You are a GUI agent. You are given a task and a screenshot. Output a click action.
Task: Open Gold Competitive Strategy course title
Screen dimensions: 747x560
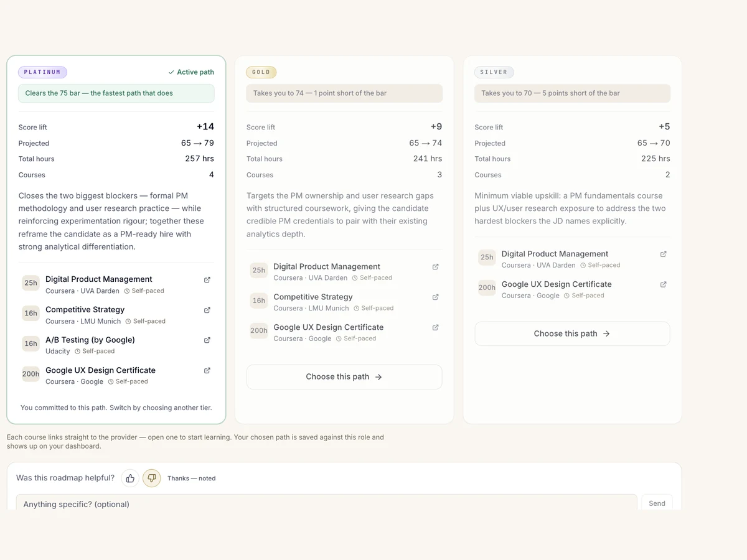pyautogui.click(x=313, y=297)
